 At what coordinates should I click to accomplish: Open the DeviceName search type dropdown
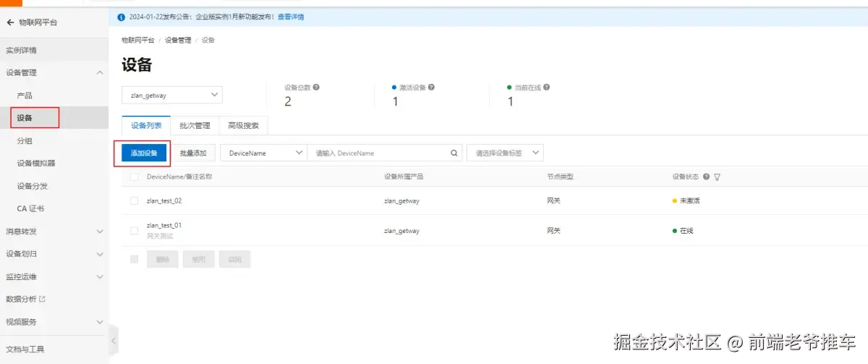point(263,153)
